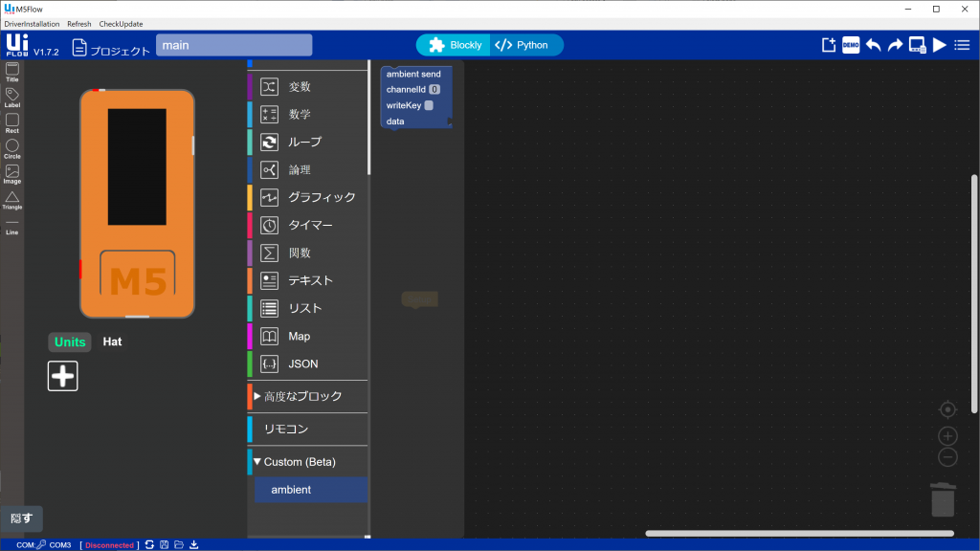Click the plus button to add a unit
Screen dimensions: 980x551
pos(62,375)
